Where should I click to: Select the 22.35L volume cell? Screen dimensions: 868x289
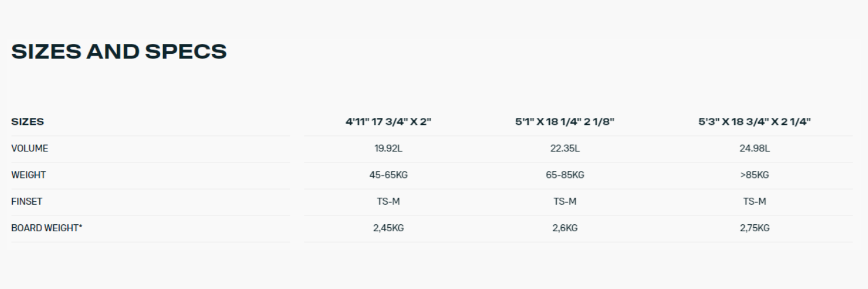[x=565, y=149]
